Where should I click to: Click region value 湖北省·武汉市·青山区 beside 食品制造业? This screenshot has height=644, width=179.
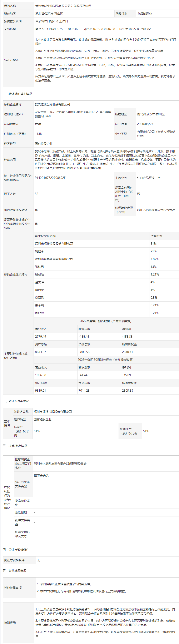point(49,14)
